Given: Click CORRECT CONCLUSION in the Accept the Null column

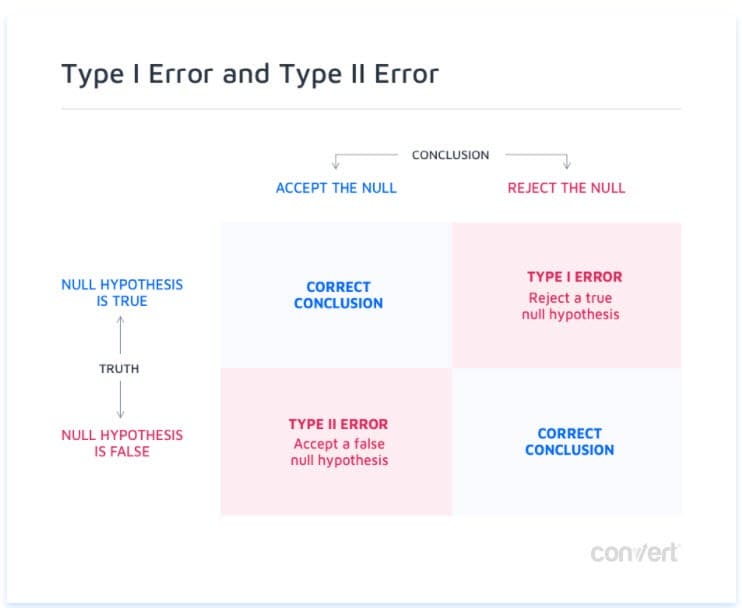Looking at the screenshot, I should click(338, 294).
